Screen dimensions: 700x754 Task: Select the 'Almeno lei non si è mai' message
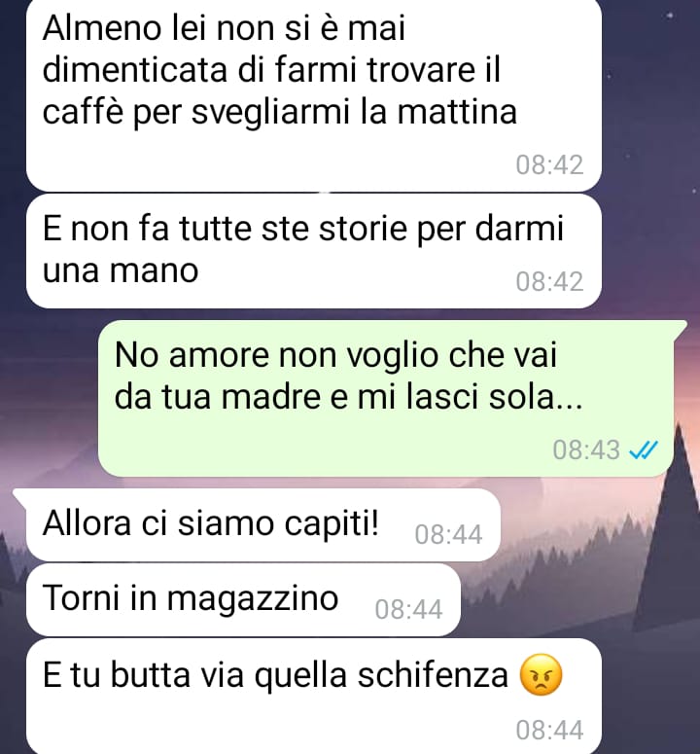[314, 94]
